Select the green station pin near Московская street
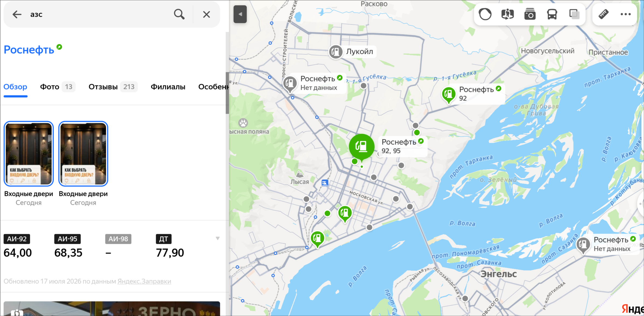 [x=345, y=213]
